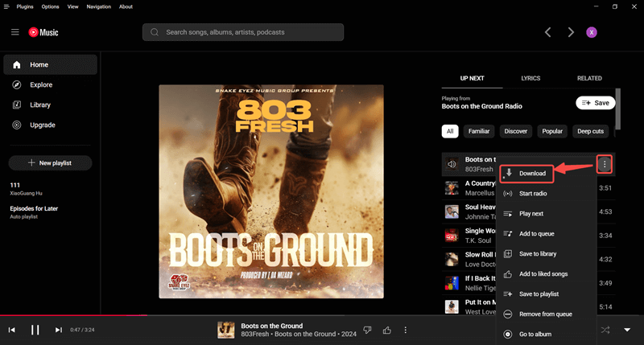Click the three-dot menu of current queue song
Screen dimensions: 644x345
click(605, 165)
